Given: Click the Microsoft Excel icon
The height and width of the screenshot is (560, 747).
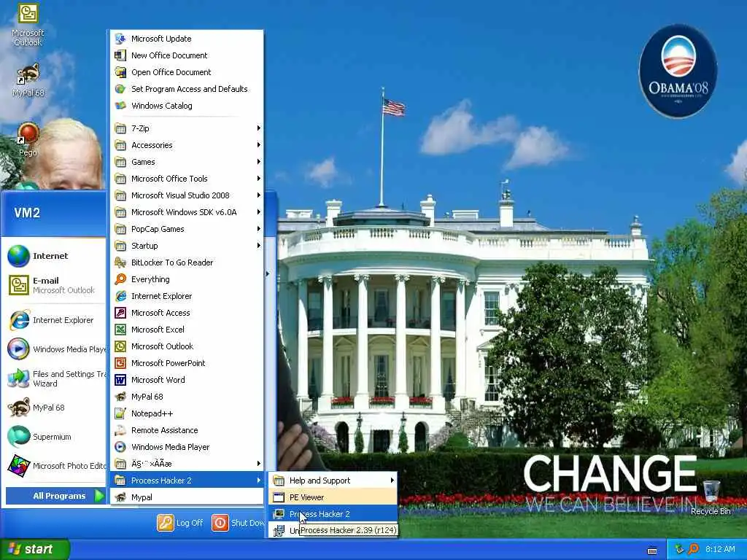Looking at the screenshot, I should click(120, 330).
